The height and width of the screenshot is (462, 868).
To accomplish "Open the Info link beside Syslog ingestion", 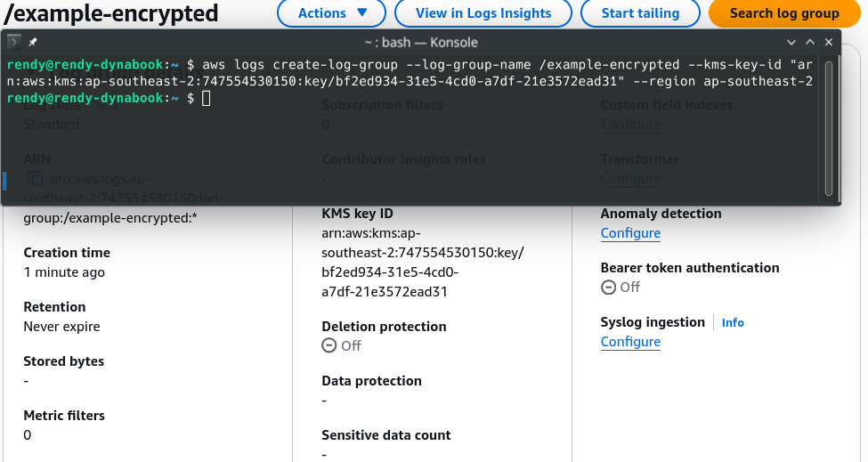I will 733,322.
